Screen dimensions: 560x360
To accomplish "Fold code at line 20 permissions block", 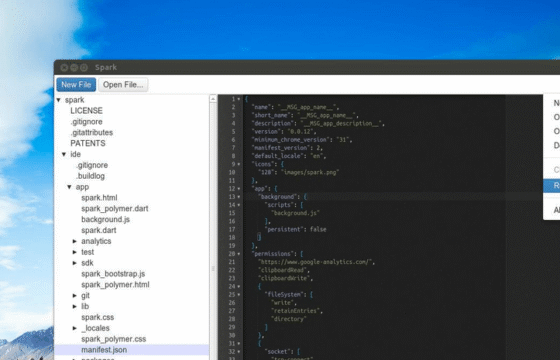I will [x=239, y=254].
